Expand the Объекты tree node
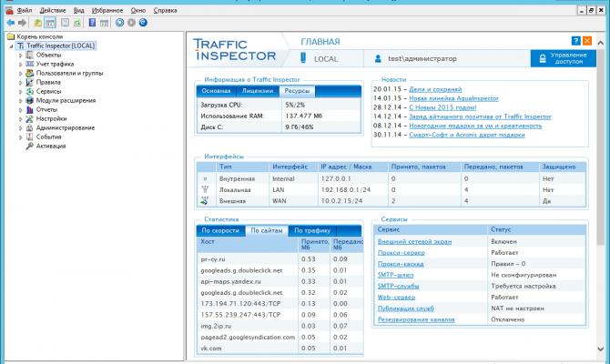This screenshot has height=364, width=610. (21, 56)
